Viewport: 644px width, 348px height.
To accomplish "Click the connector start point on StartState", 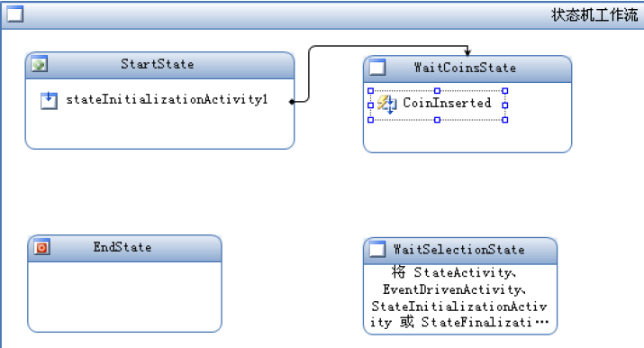I will pyautogui.click(x=292, y=102).
